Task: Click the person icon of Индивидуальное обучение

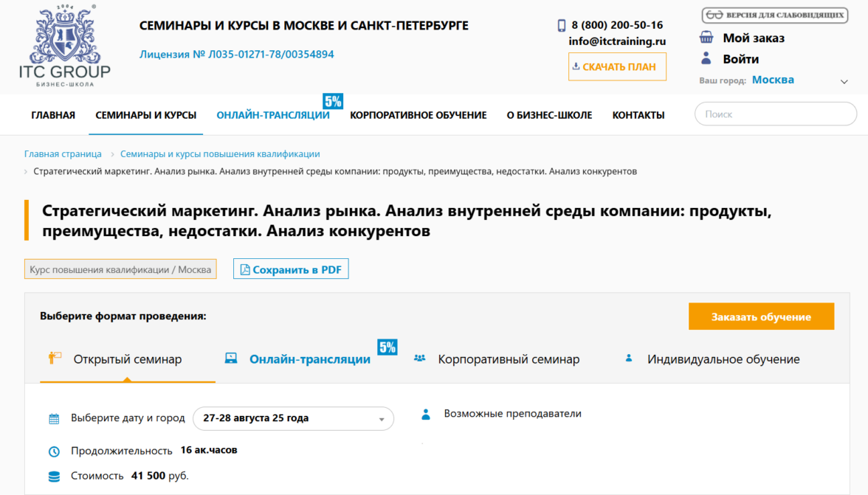Action: point(629,359)
